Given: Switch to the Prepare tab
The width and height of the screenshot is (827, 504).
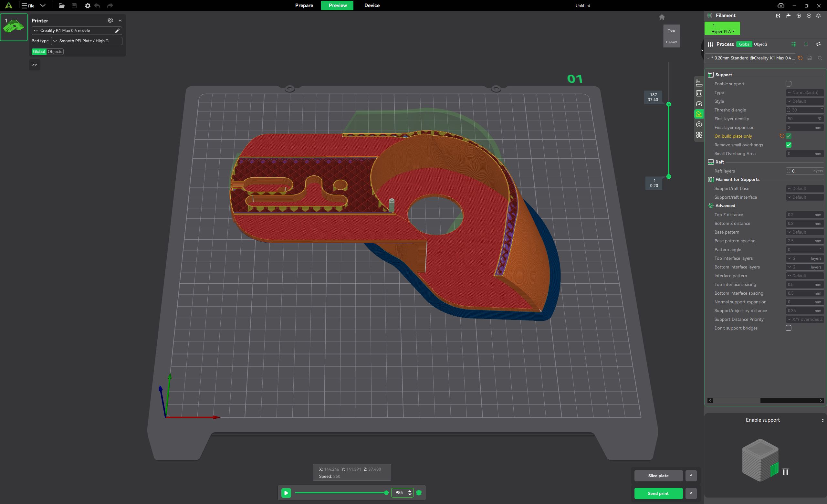Looking at the screenshot, I should [304, 5].
